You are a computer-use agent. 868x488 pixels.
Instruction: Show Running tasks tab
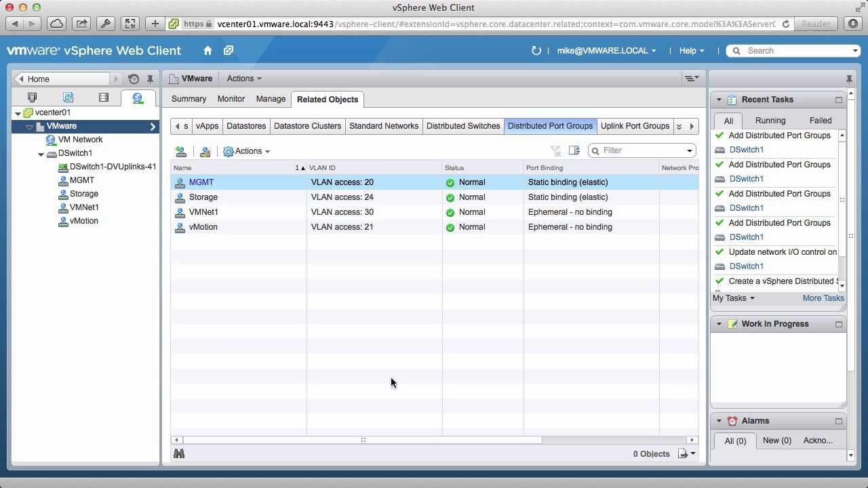pyautogui.click(x=770, y=121)
